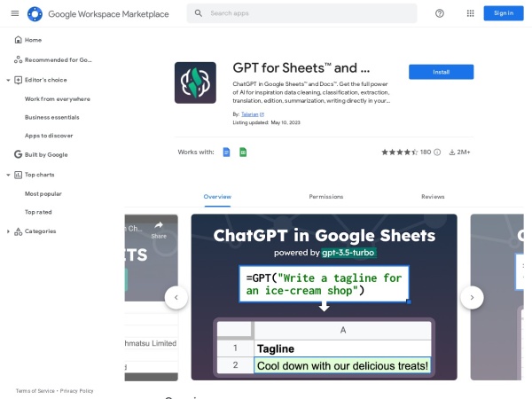Screen dimensions: 532x399
Task: Collapse the Editor's choice section
Action: click(x=8, y=80)
